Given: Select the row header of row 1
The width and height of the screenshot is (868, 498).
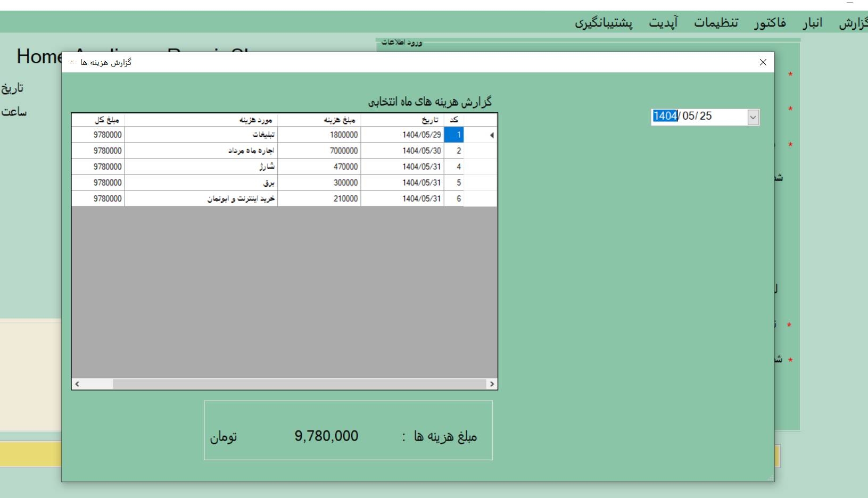Looking at the screenshot, I should click(x=481, y=135).
